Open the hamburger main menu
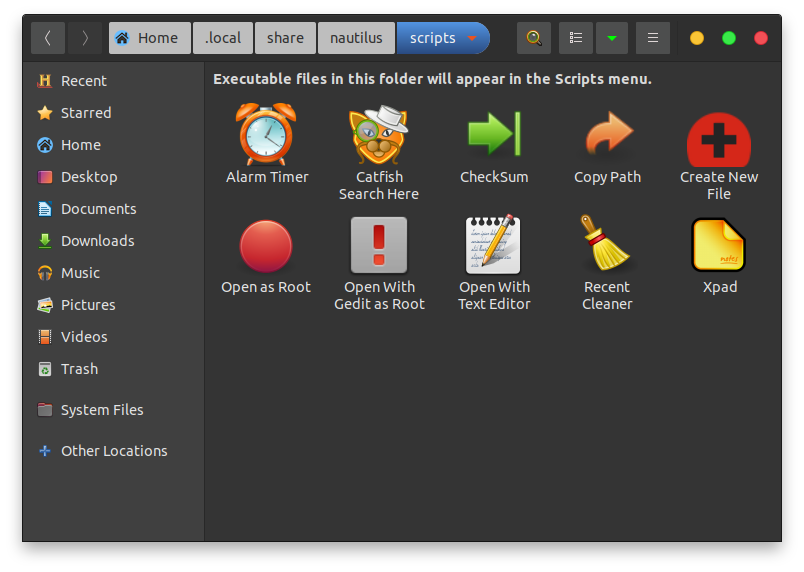This screenshot has width=804, height=572. [653, 38]
